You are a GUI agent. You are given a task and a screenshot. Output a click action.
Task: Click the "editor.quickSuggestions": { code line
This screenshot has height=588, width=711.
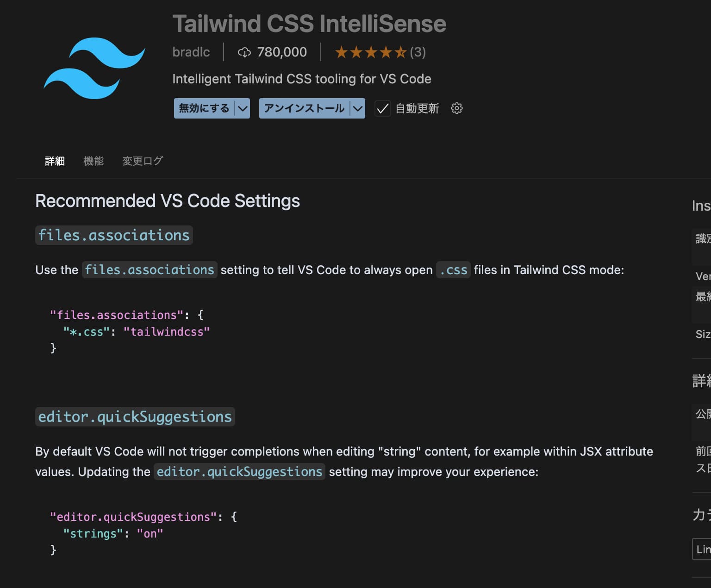(143, 517)
